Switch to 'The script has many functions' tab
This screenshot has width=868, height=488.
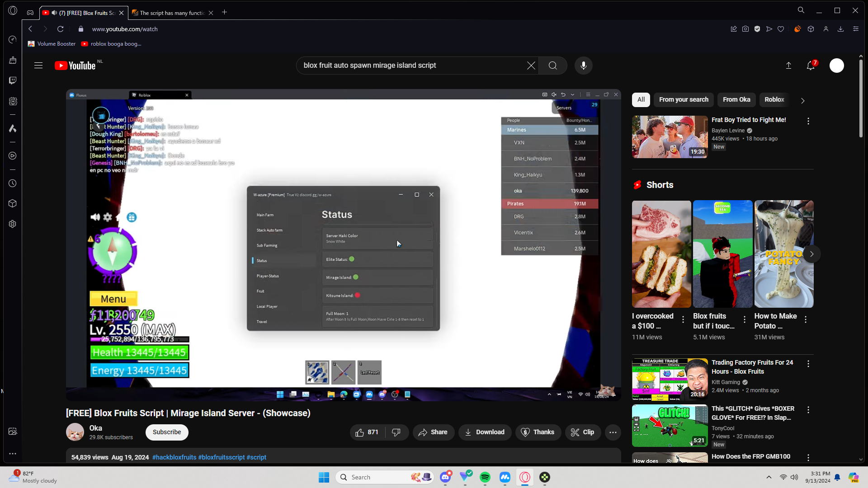click(172, 13)
